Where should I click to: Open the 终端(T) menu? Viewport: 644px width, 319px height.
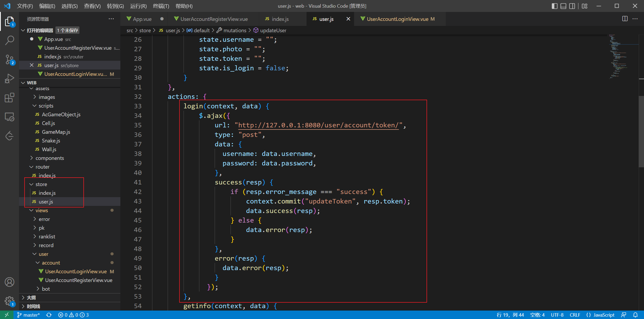(161, 6)
